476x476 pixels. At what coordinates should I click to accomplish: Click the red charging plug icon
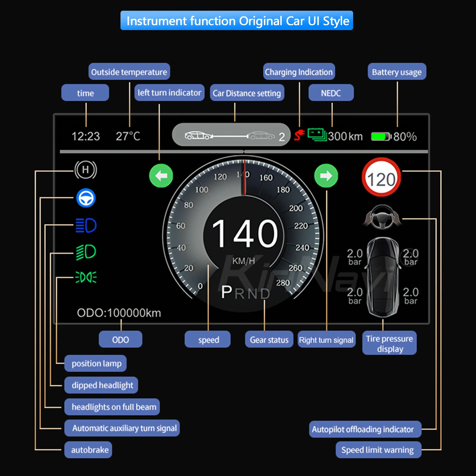click(299, 135)
